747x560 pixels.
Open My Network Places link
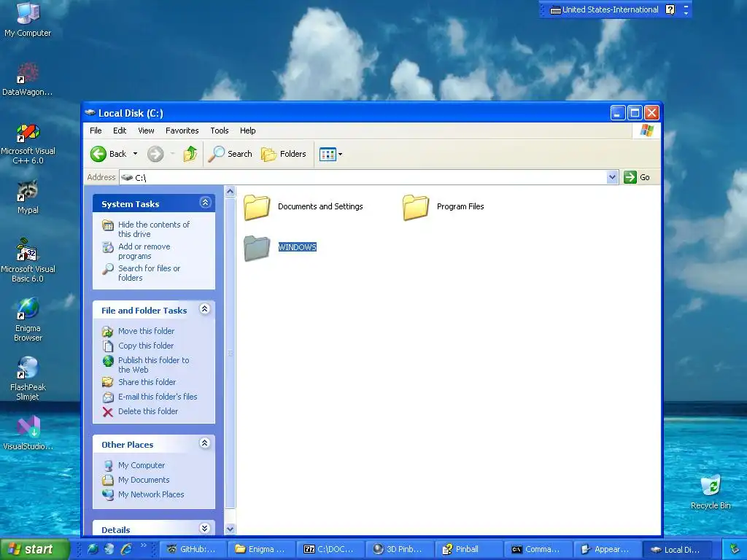coord(150,495)
